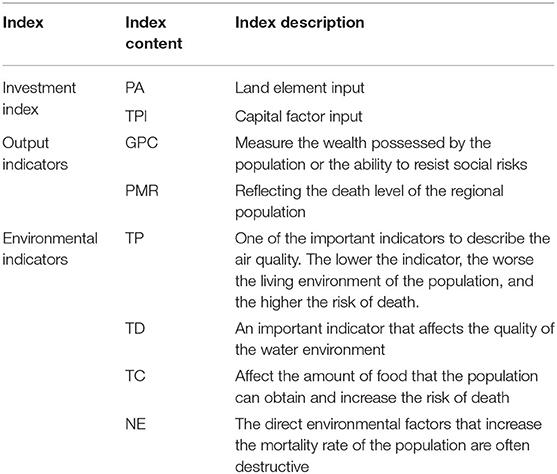Select the GPC wealth measure description
Screen dimensions: 557x474
[x=381, y=153]
